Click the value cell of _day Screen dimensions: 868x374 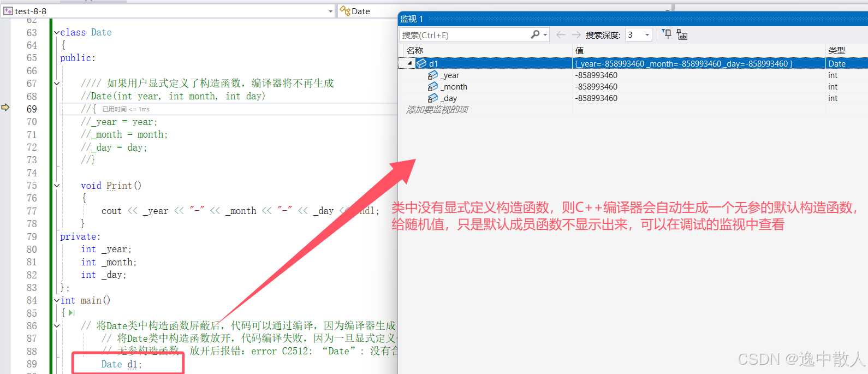point(699,98)
